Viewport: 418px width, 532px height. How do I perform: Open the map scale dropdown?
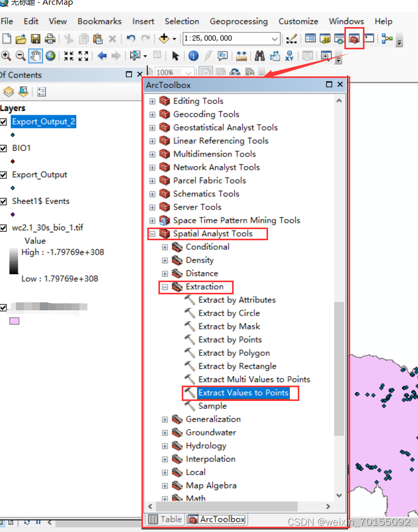coord(274,39)
